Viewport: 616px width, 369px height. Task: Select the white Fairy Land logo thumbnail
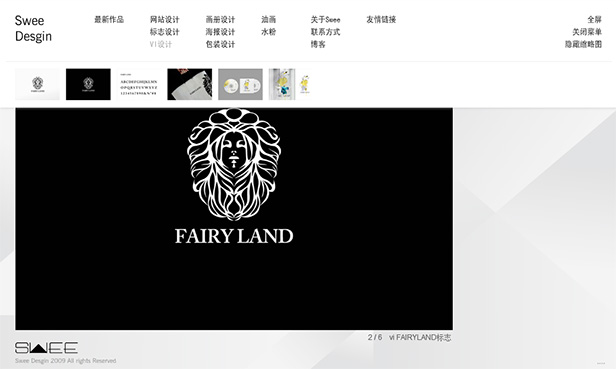click(37, 84)
